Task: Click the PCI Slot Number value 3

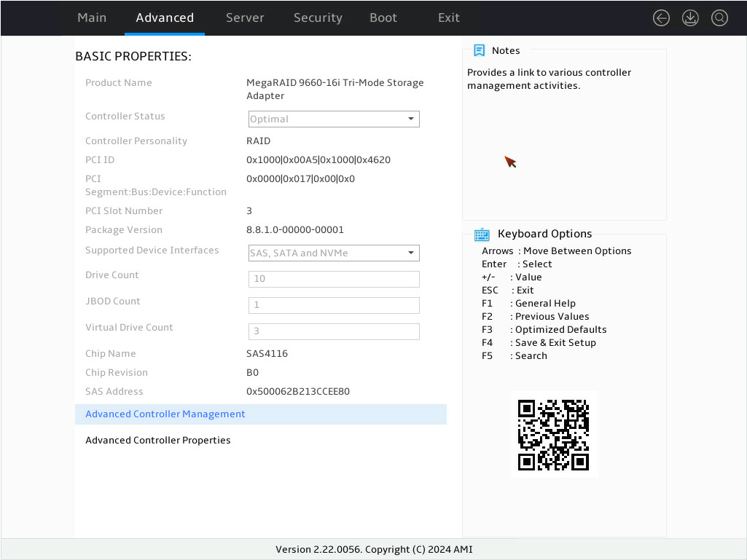Action: pyautogui.click(x=249, y=211)
